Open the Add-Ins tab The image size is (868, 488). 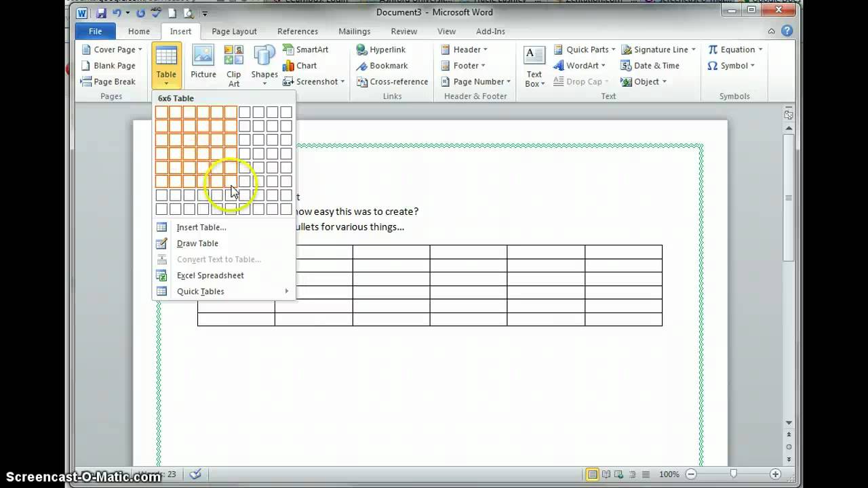490,31
